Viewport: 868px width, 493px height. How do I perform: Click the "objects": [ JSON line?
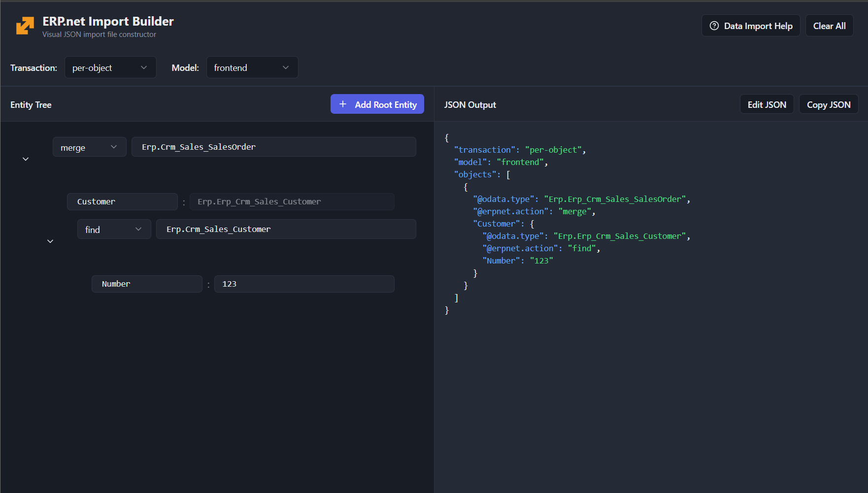482,174
